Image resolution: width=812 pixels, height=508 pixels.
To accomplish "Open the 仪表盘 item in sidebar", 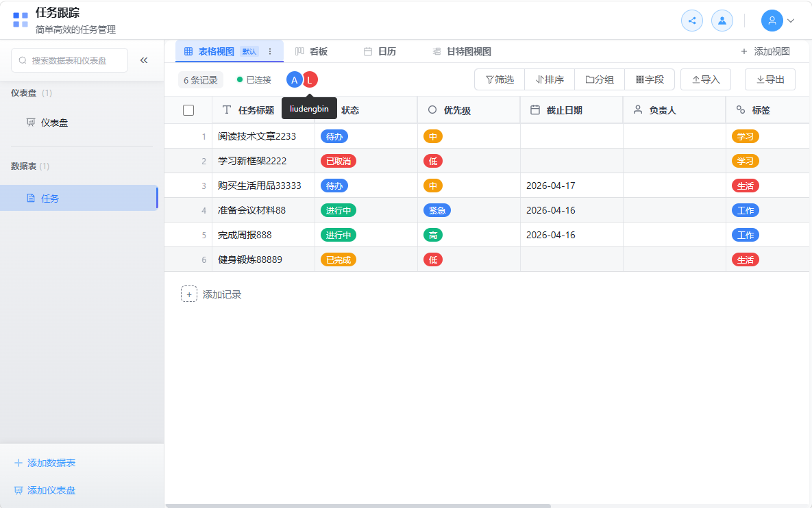I will (x=54, y=123).
